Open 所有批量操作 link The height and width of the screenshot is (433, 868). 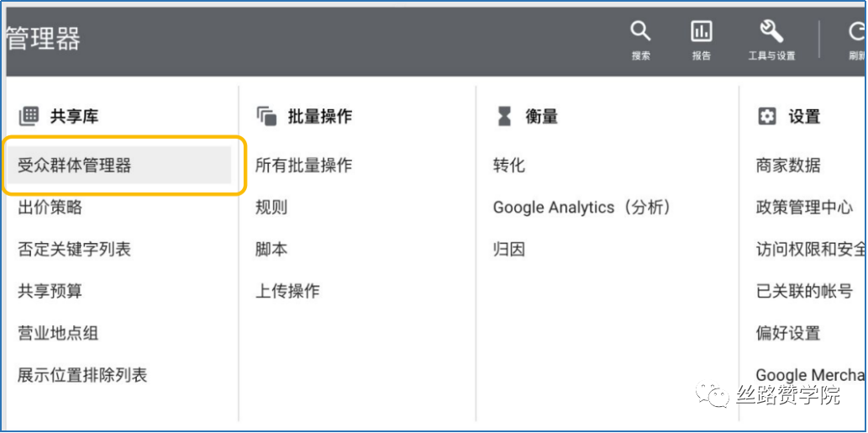[x=303, y=165]
